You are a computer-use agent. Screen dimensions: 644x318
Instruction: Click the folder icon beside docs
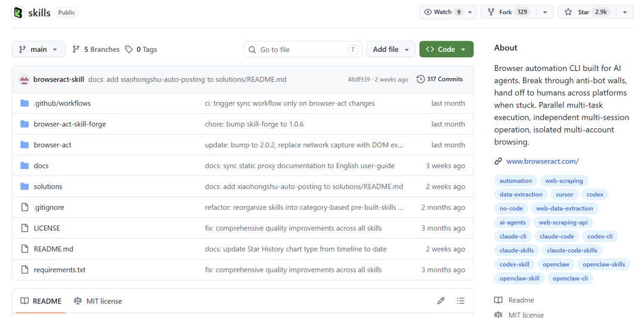(24, 166)
